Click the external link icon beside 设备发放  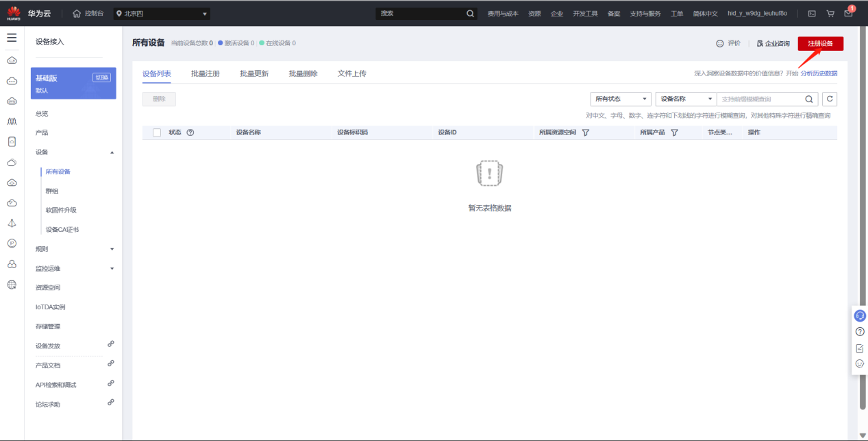pyautogui.click(x=110, y=344)
